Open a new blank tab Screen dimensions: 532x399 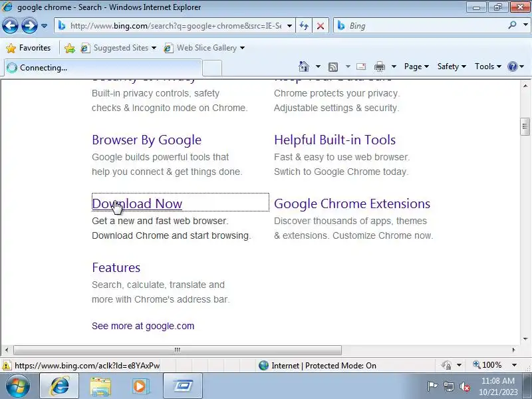212,68
